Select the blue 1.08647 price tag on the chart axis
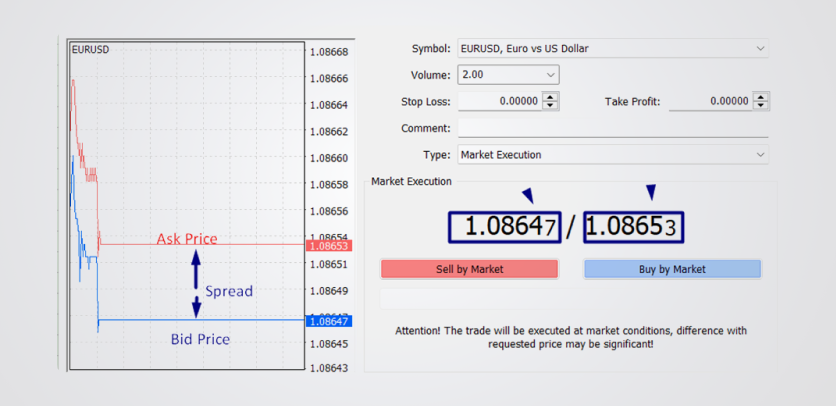This screenshot has height=406, width=836. click(328, 321)
